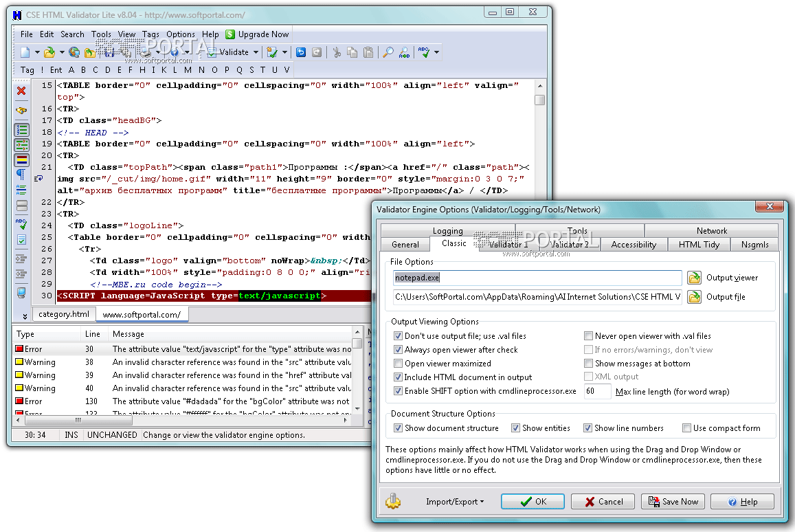795x532 pixels.
Task: Click the Open from web globe icon
Action: pyautogui.click(x=74, y=52)
